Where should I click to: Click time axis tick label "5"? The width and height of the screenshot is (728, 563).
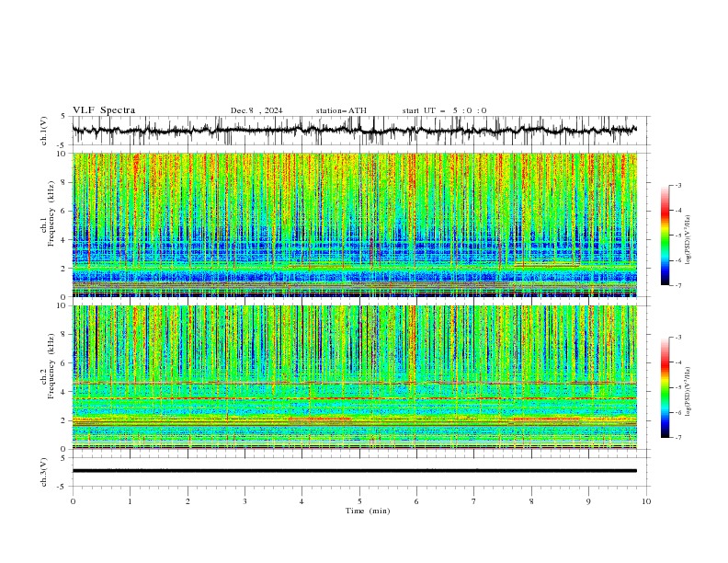359,501
